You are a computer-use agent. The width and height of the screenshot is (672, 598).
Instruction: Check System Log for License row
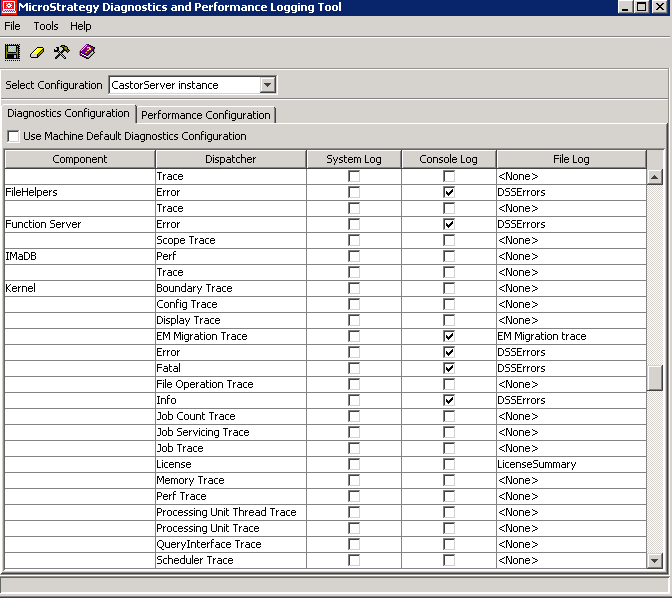pyautogui.click(x=354, y=464)
